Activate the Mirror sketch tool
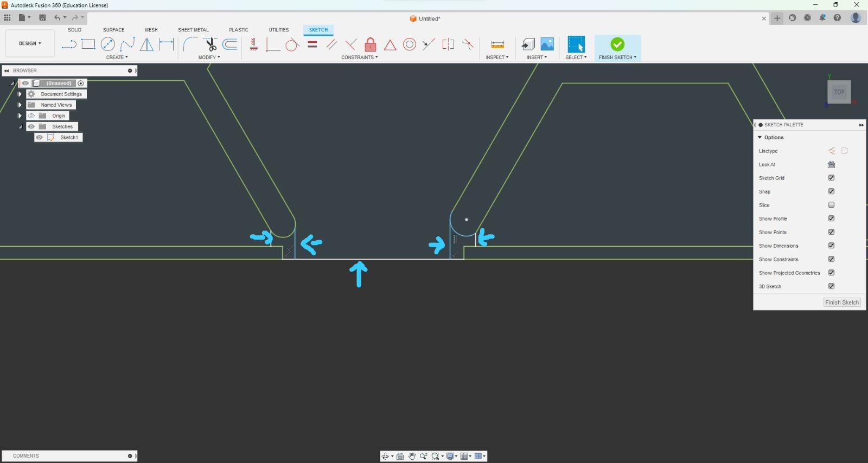Screen dimensions: 868x463 (146, 44)
